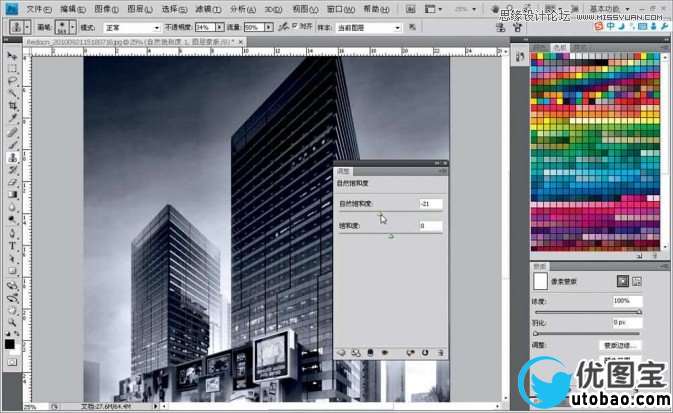Return to adjustment list in Adjustments panel
Screen dimensions: 673x413
tap(341, 353)
